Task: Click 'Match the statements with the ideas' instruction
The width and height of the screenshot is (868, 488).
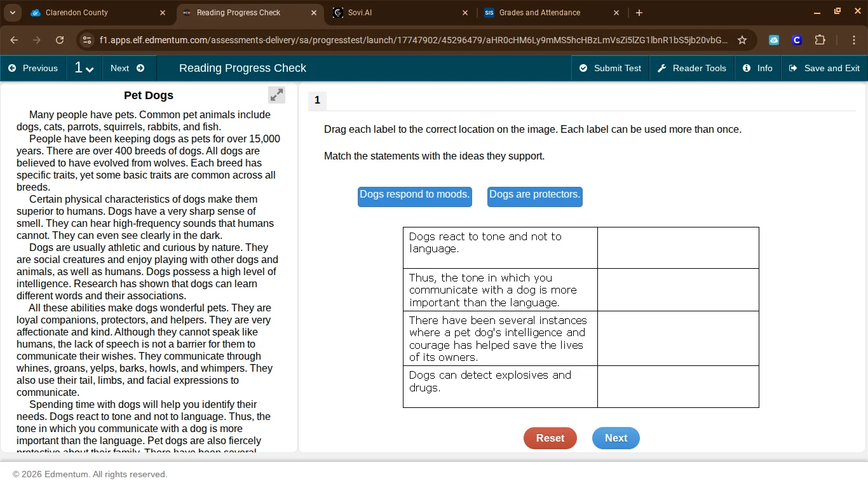Action: pyautogui.click(x=434, y=156)
